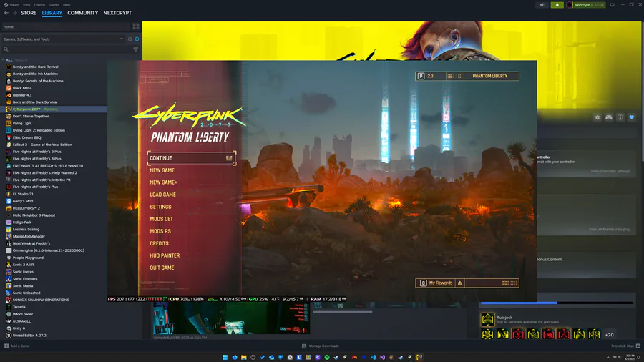
Task: Switch to the COMMUNITY tab
Action: 82,13
